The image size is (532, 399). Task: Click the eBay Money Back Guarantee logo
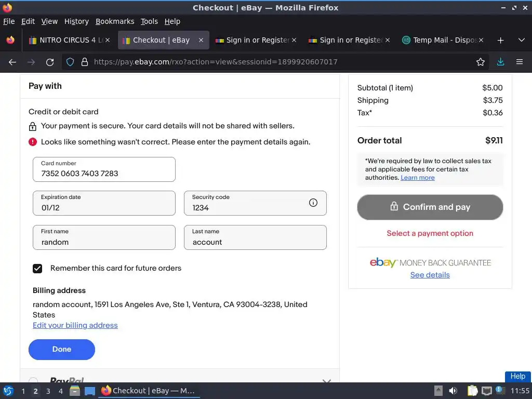[x=430, y=262]
